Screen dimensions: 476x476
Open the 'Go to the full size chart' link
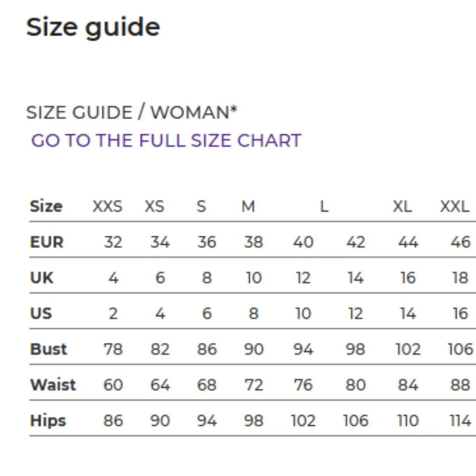166,140
